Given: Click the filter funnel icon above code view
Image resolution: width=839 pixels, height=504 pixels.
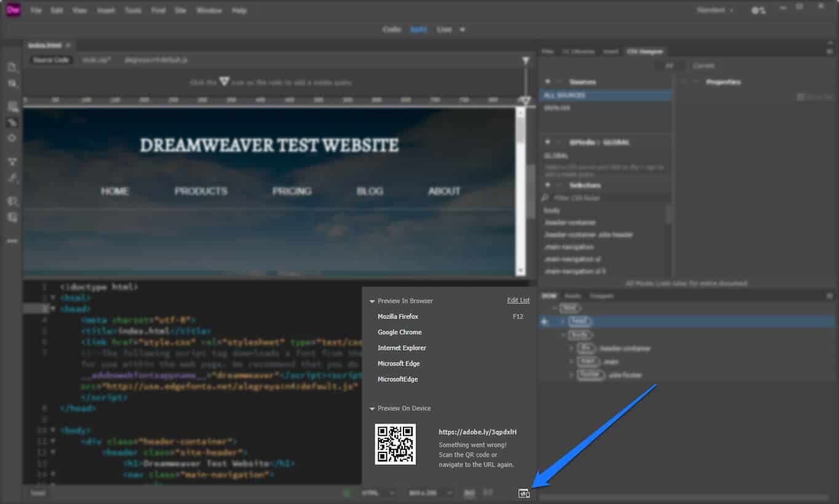Looking at the screenshot, I should [525, 60].
